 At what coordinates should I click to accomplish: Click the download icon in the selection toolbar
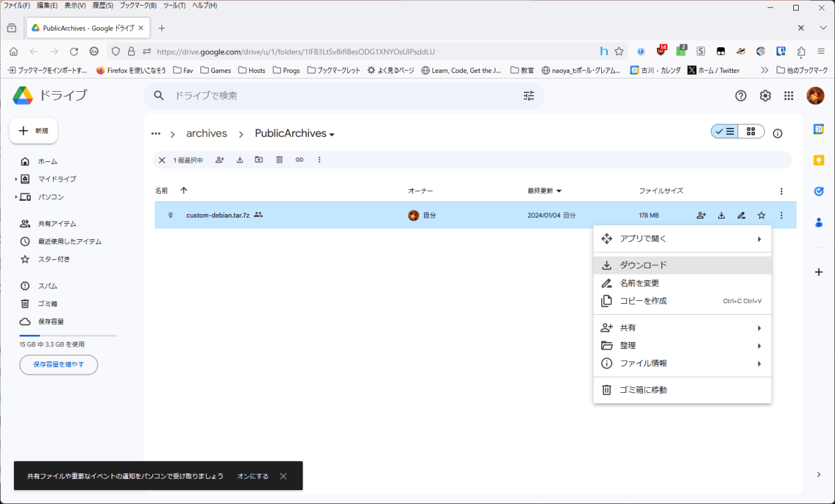239,159
